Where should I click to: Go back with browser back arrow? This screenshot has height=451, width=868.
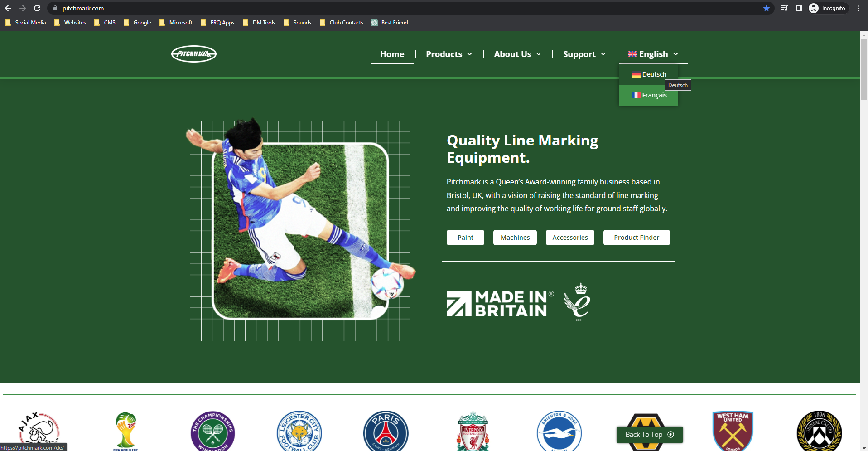click(8, 8)
